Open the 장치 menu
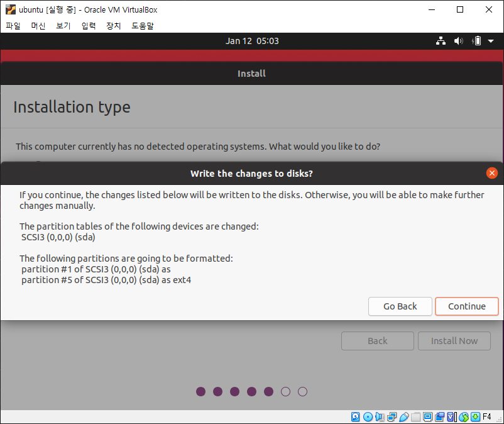This screenshot has width=504, height=424. pyautogui.click(x=114, y=26)
